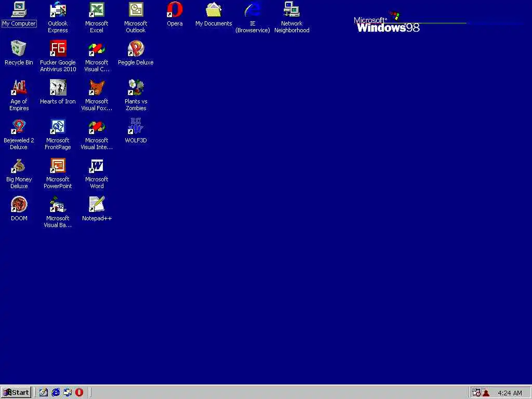Launch Opera from the Quick Launch bar
The height and width of the screenshot is (399, 532).
click(79, 393)
